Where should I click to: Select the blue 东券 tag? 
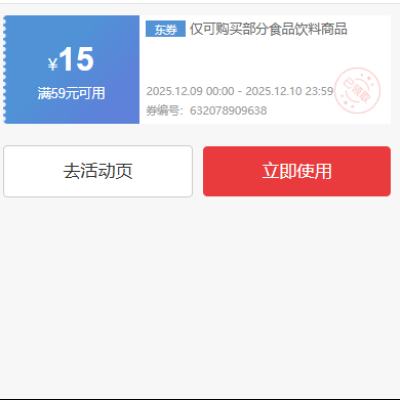point(166,29)
